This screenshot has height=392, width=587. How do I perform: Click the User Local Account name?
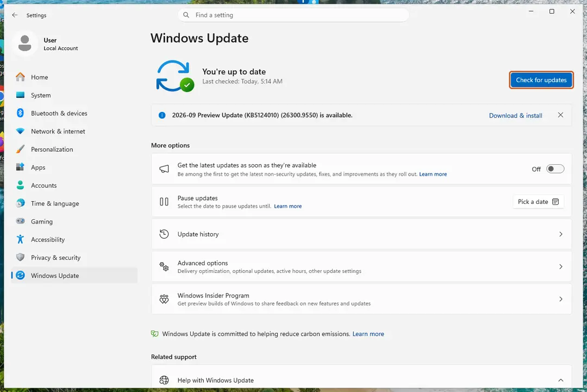pos(61,44)
